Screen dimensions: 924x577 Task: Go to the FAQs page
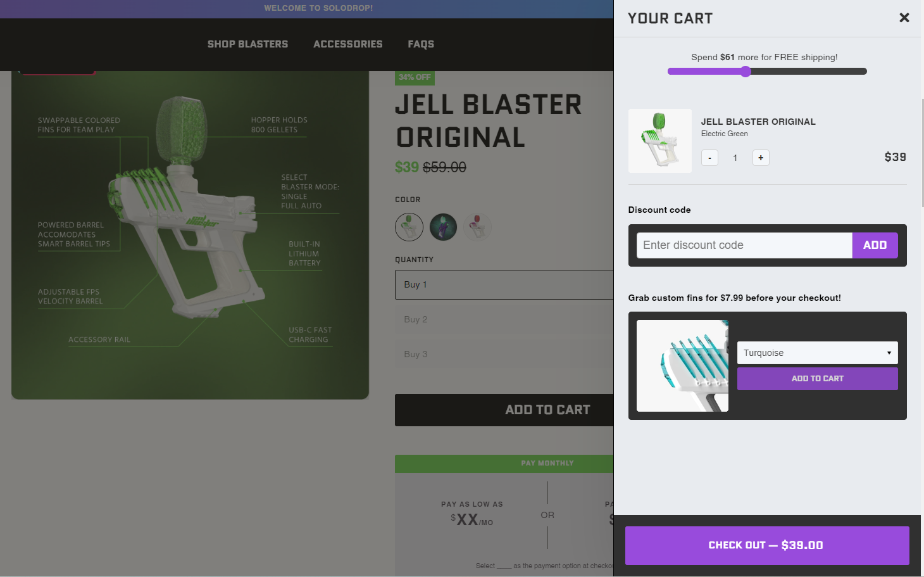421,44
